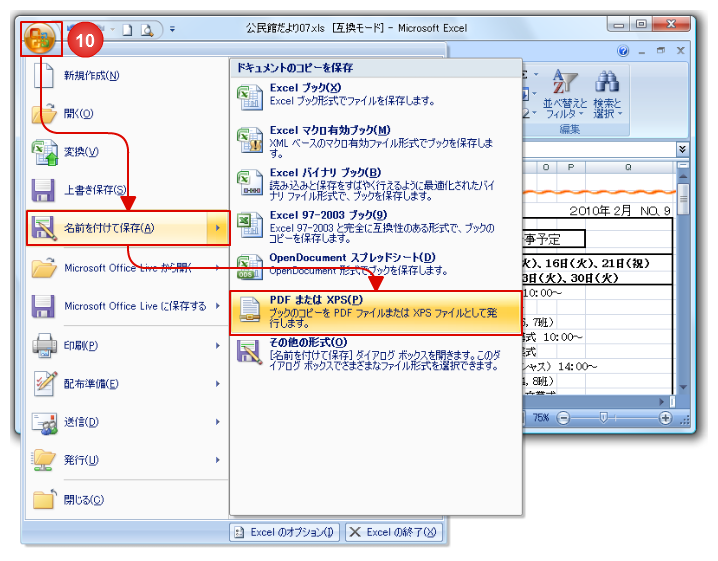
Task: Click the Excel のオプション(I) button
Action: click(x=284, y=532)
